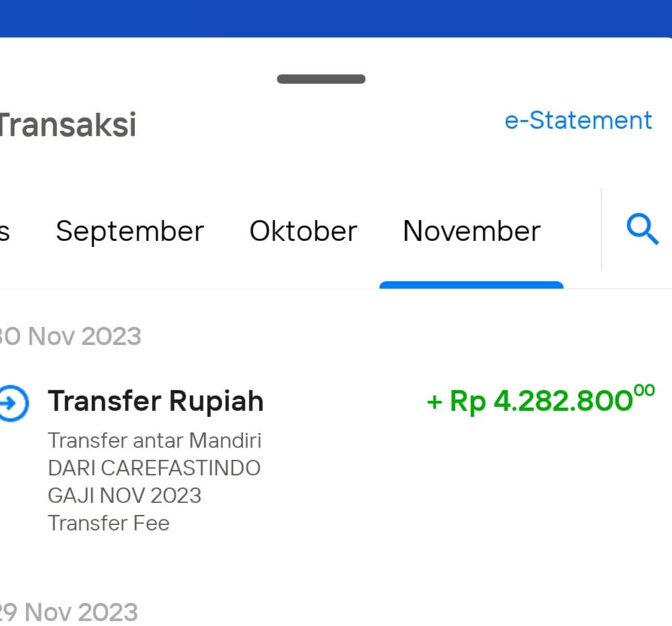The image size is (672, 626).
Task: Switch to the Oktober tab
Action: (x=303, y=231)
